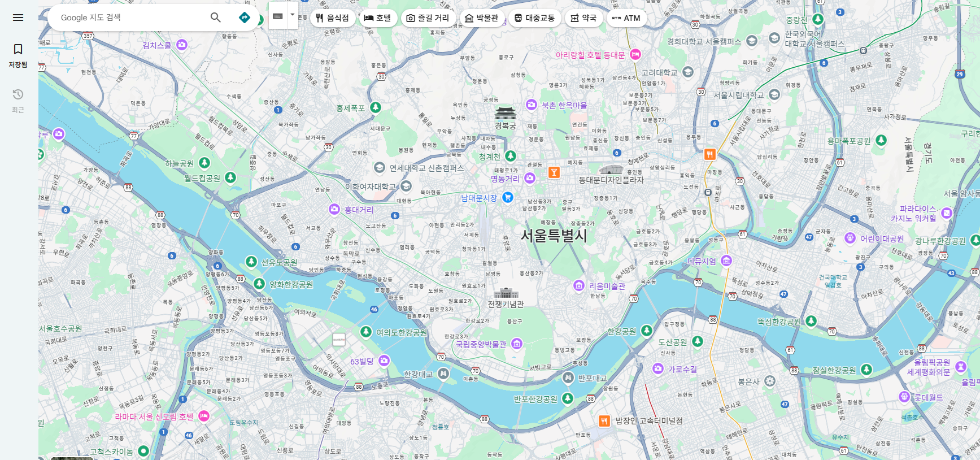Click the 이화여자대학교 university pin
Screen dimensions: 980x460
(x=406, y=186)
